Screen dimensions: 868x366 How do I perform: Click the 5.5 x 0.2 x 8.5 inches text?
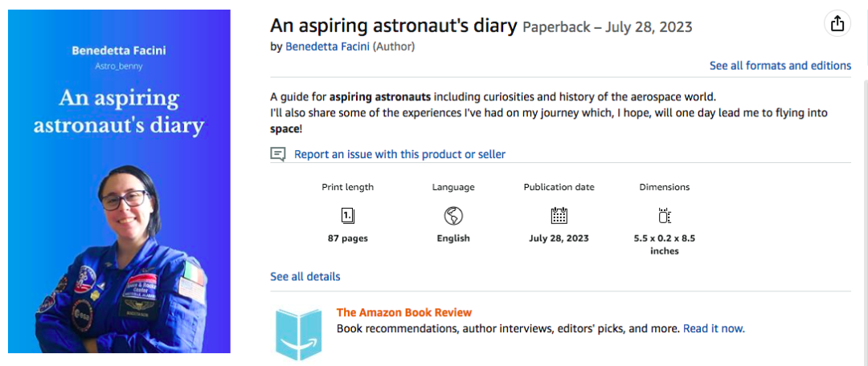[x=664, y=245]
